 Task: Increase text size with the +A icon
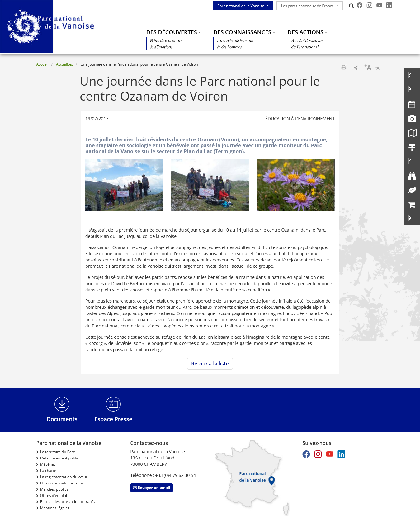367,68
